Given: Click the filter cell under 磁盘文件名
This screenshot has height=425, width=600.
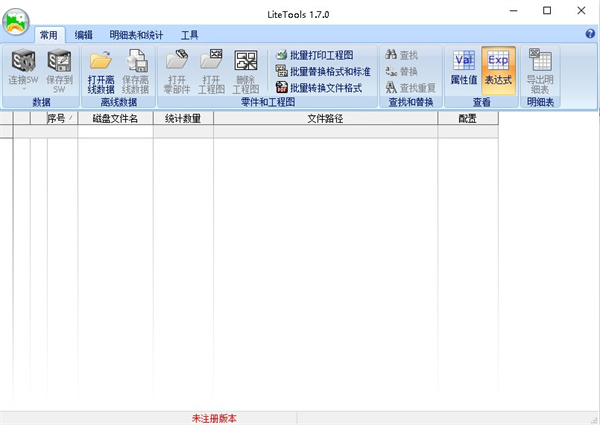Looking at the screenshot, I should [116, 132].
